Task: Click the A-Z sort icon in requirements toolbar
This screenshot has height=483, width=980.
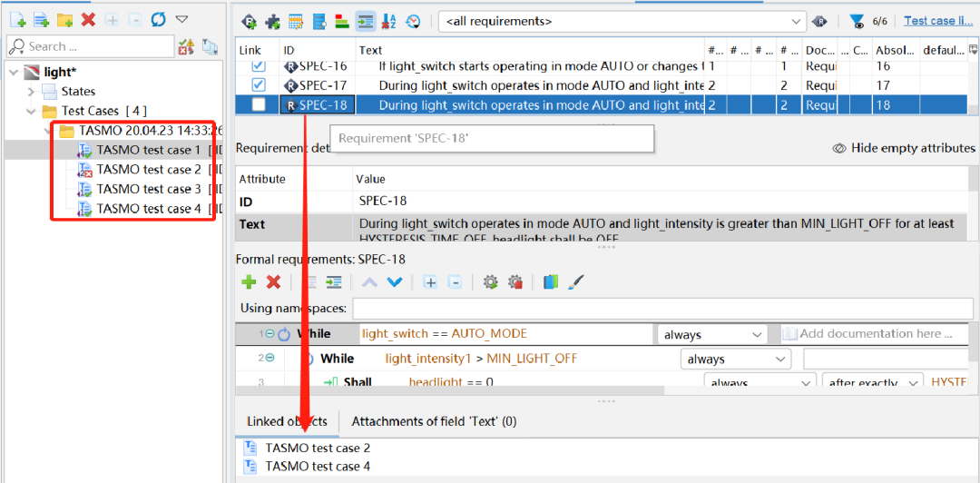Action: click(x=388, y=21)
